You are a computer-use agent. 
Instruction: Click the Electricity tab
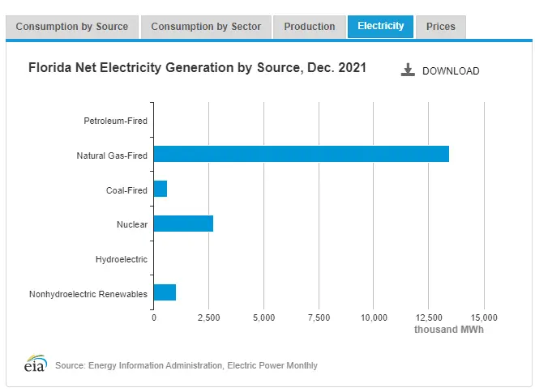(380, 27)
